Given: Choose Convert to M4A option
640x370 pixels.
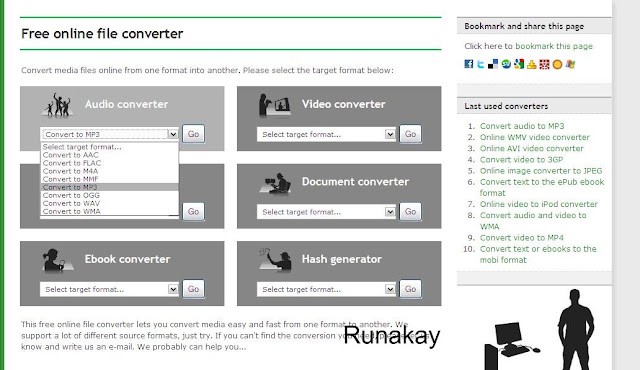Looking at the screenshot, I should point(109,171).
